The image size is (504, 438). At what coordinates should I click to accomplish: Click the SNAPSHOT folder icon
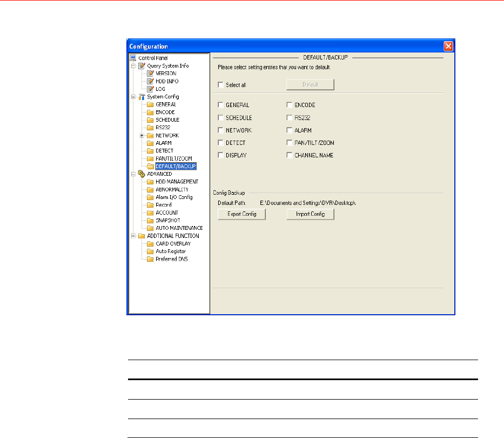click(x=150, y=221)
